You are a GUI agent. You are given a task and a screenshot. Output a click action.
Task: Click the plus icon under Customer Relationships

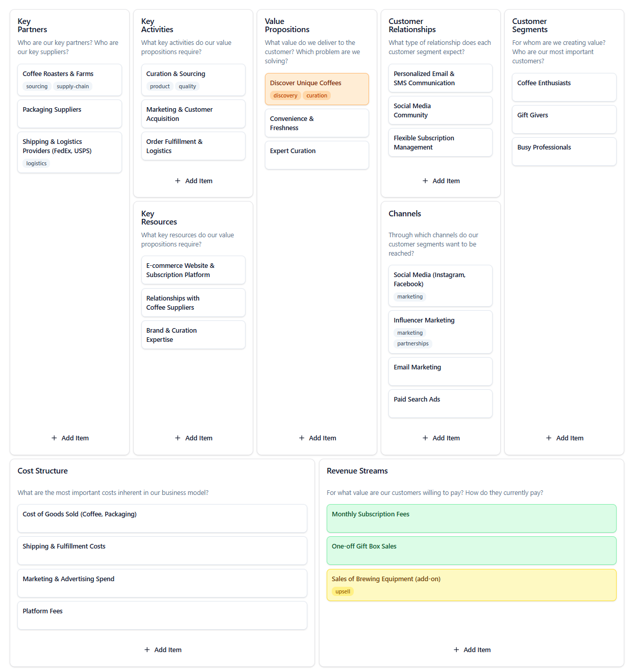tap(425, 181)
